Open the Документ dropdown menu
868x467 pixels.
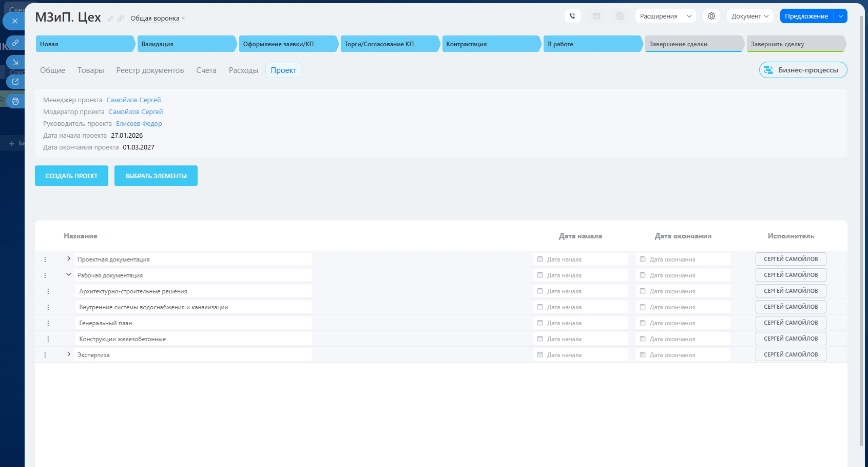749,16
